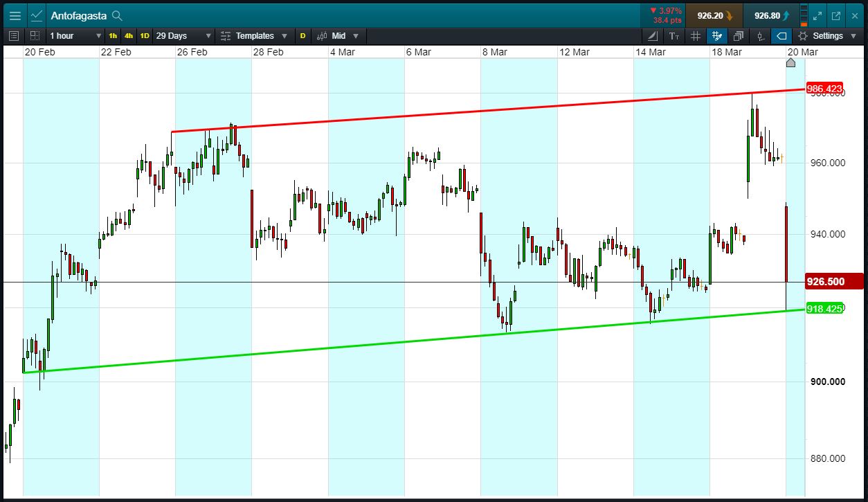Open the list panel icon in the toolbar
Screen dimensions: 868x502
click(15, 35)
